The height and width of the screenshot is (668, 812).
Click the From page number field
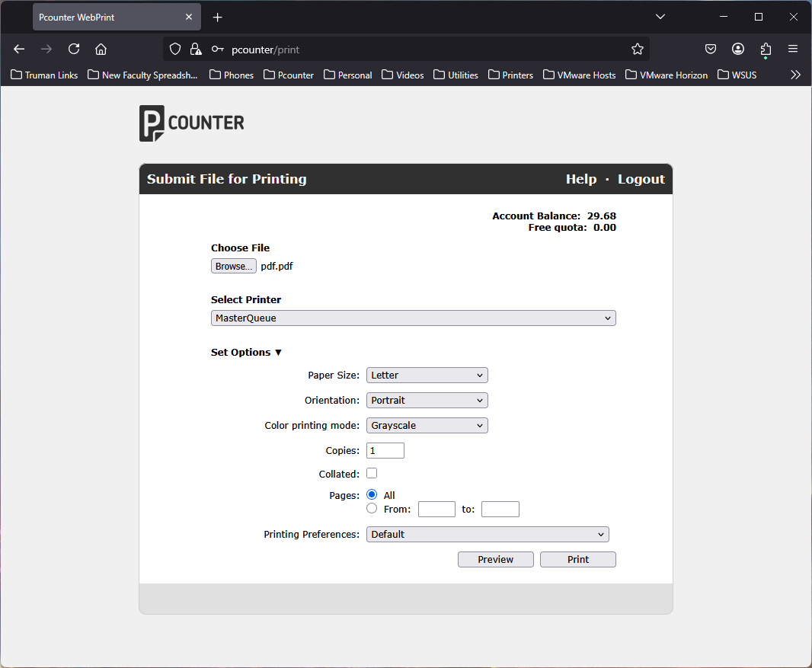click(436, 509)
